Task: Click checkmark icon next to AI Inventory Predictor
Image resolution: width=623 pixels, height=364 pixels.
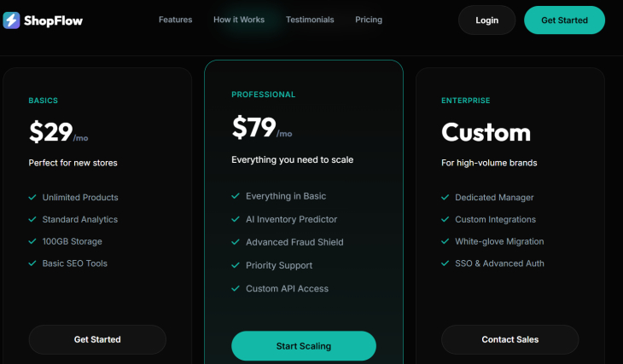Action: tap(236, 219)
